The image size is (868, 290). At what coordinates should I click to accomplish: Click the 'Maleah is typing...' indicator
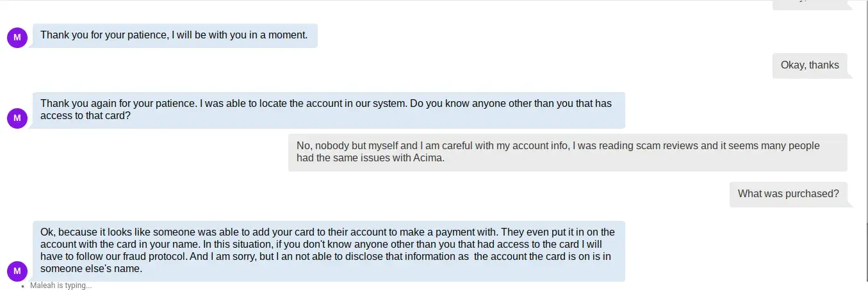click(x=61, y=286)
